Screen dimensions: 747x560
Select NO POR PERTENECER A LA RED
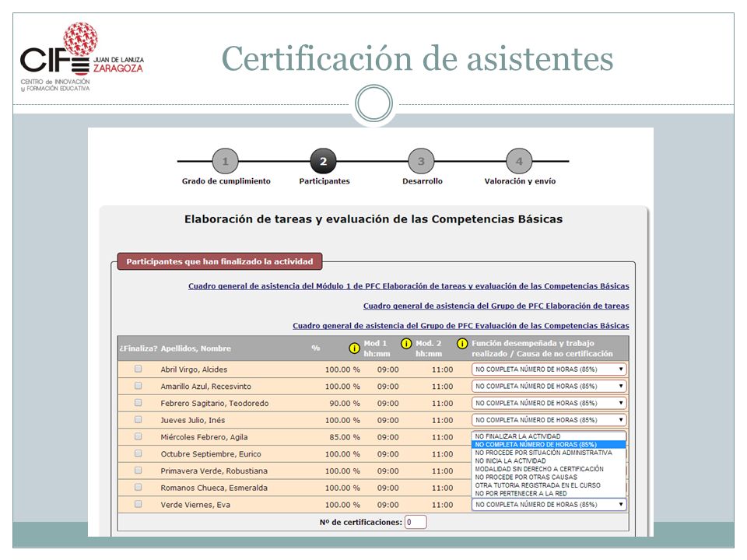tap(549, 493)
